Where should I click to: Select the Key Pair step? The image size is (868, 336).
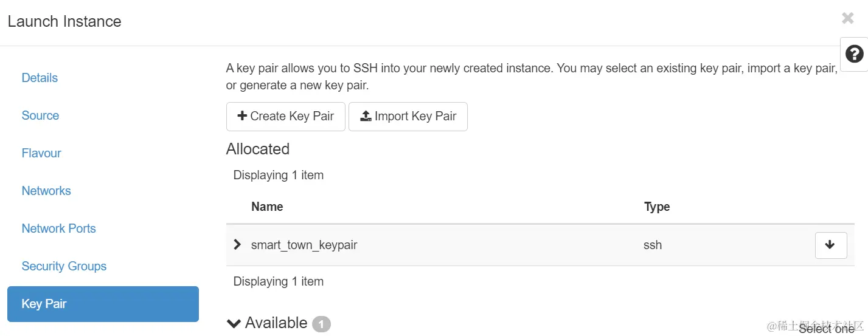[x=103, y=304]
